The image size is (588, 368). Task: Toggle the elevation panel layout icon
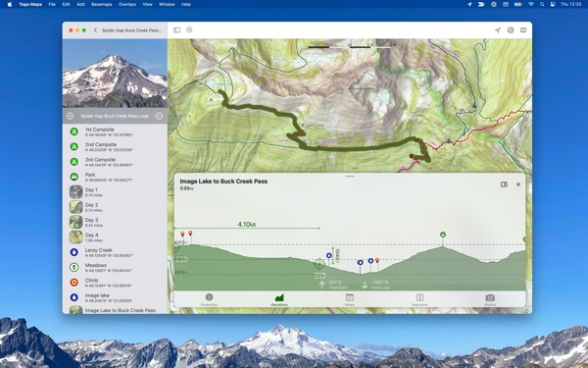point(504,184)
